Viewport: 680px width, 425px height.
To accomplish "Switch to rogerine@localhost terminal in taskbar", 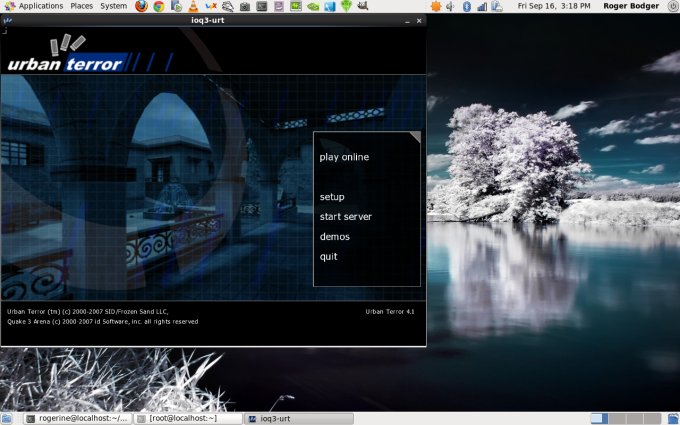I will [77, 418].
